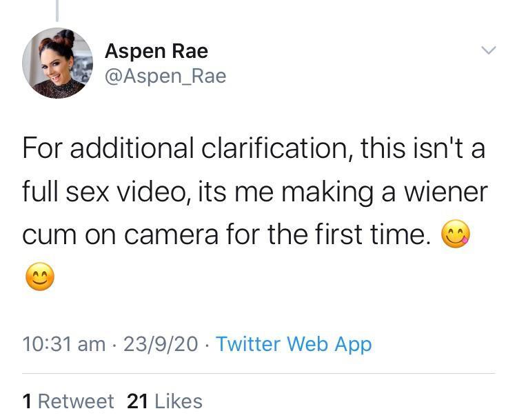Click the Aspen Rae display name
Screen dimensions: 517x420
pos(156,51)
